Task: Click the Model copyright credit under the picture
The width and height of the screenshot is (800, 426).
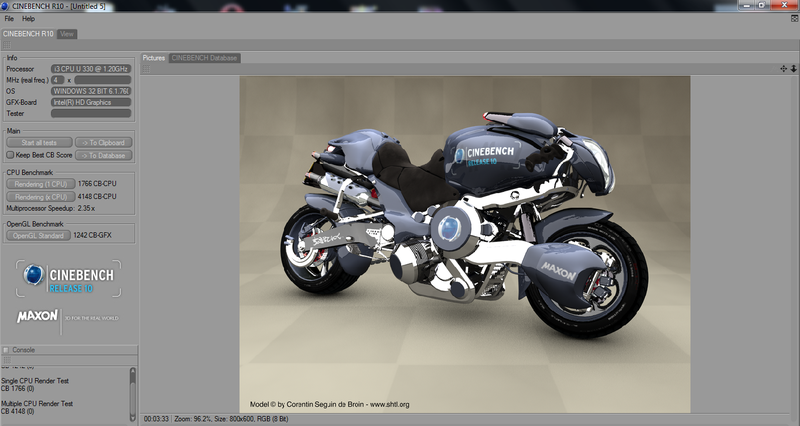Action: (x=330, y=404)
